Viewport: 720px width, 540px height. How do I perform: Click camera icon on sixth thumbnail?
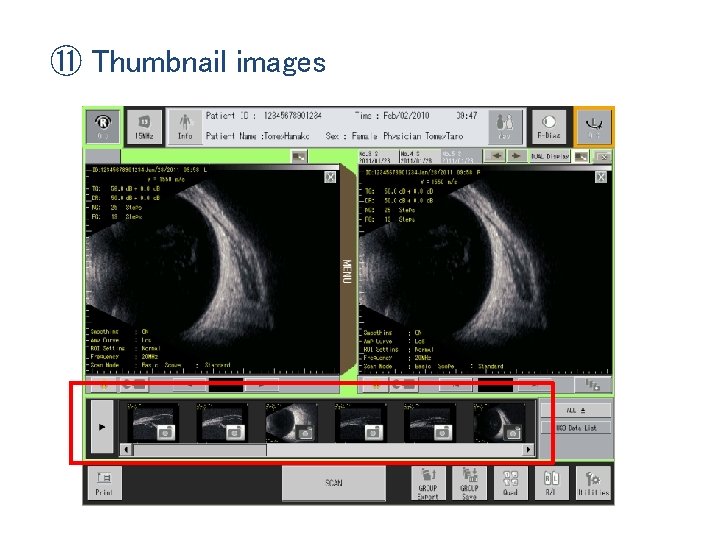(x=513, y=433)
